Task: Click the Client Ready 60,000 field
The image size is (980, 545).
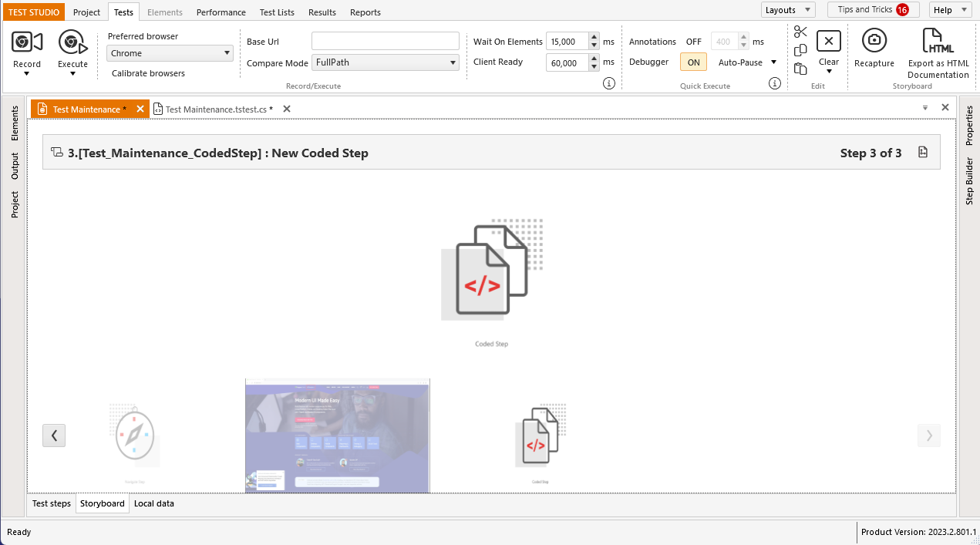Action: (567, 63)
